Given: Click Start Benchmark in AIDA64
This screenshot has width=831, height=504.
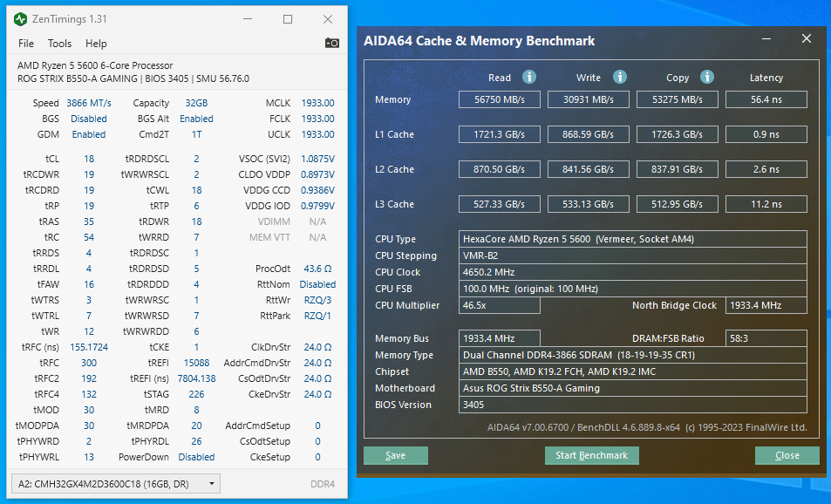Looking at the screenshot, I should point(591,455).
